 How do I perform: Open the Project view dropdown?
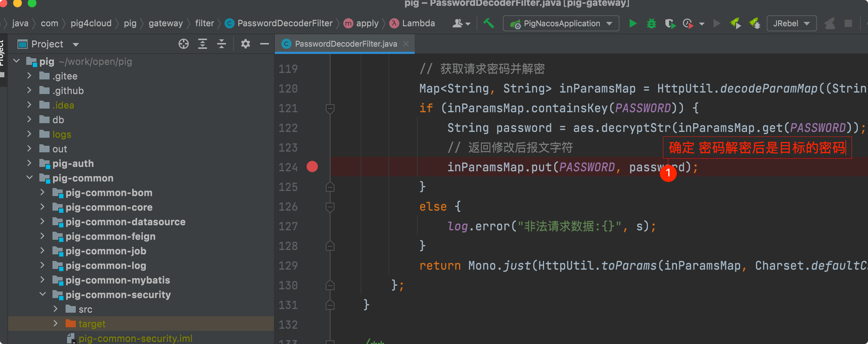point(76,44)
